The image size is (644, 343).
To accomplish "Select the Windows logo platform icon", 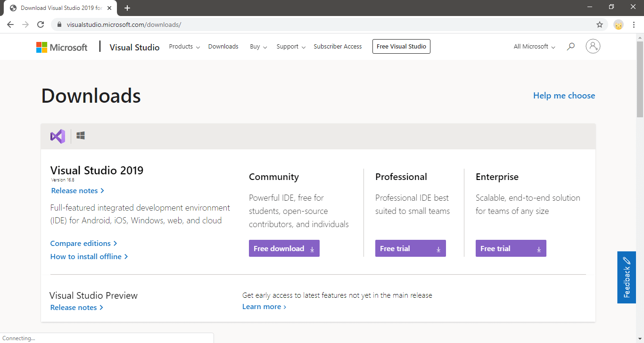I will (x=81, y=136).
